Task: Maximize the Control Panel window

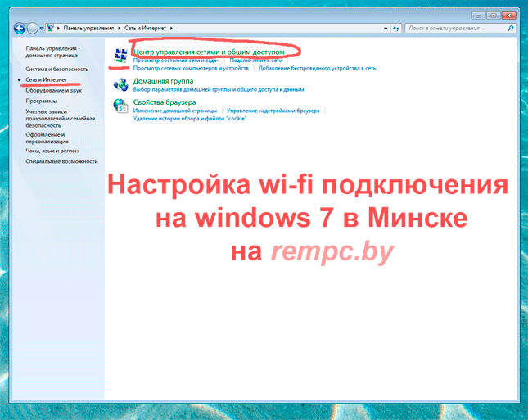Action: [x=494, y=16]
